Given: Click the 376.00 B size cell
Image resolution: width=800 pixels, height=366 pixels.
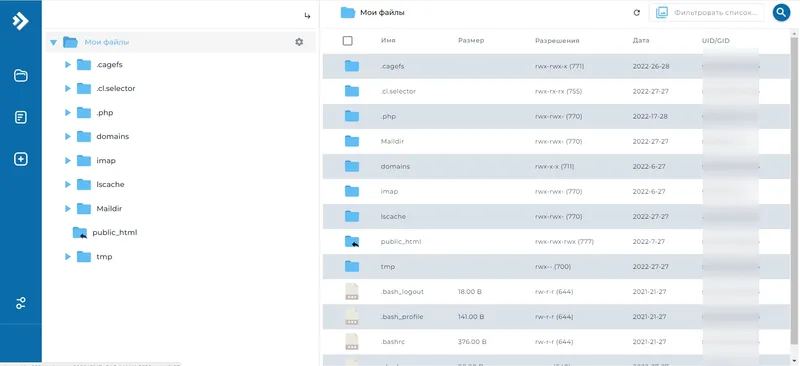Looking at the screenshot, I should coord(472,341).
